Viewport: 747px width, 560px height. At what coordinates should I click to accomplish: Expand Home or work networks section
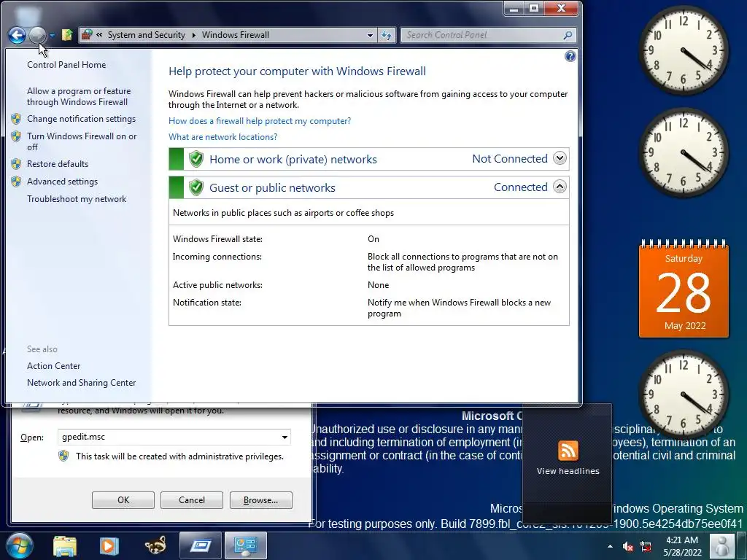click(x=560, y=158)
